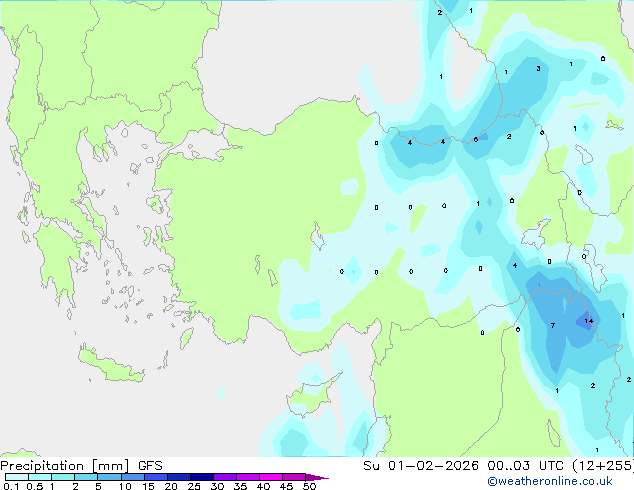
Task: Click the '7' precipitation value on the map
Action: [553, 325]
